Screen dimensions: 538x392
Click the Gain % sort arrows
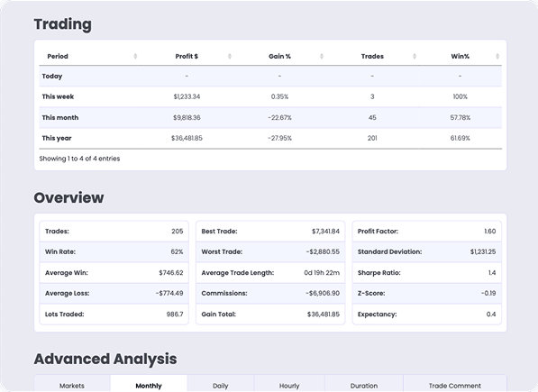pyautogui.click(x=322, y=56)
